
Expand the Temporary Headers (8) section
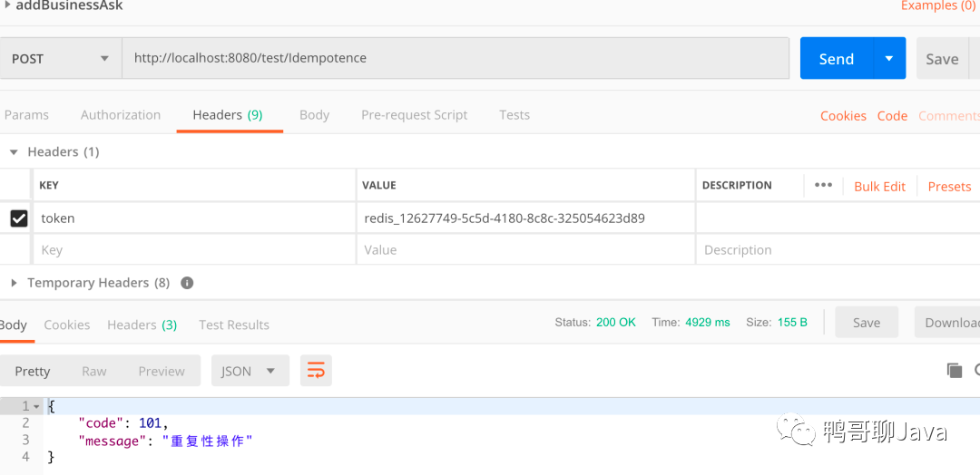tap(14, 283)
